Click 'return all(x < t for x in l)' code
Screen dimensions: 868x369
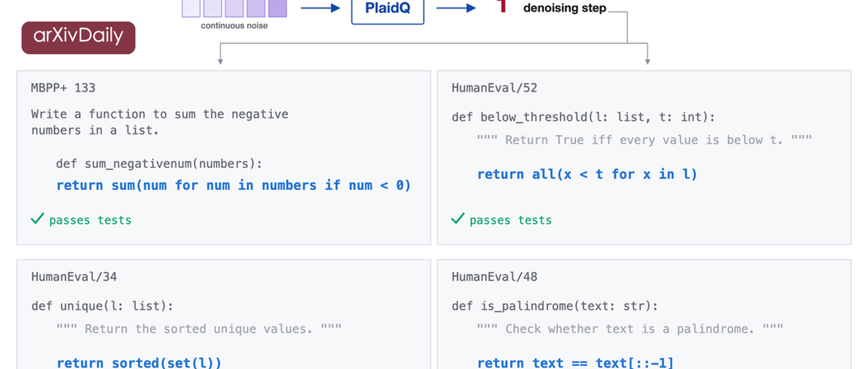click(587, 175)
